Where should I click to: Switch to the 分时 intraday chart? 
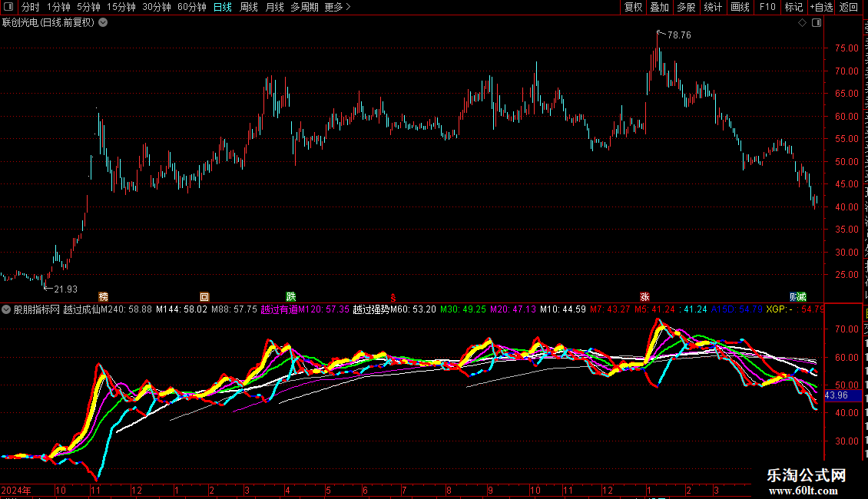[31, 7]
